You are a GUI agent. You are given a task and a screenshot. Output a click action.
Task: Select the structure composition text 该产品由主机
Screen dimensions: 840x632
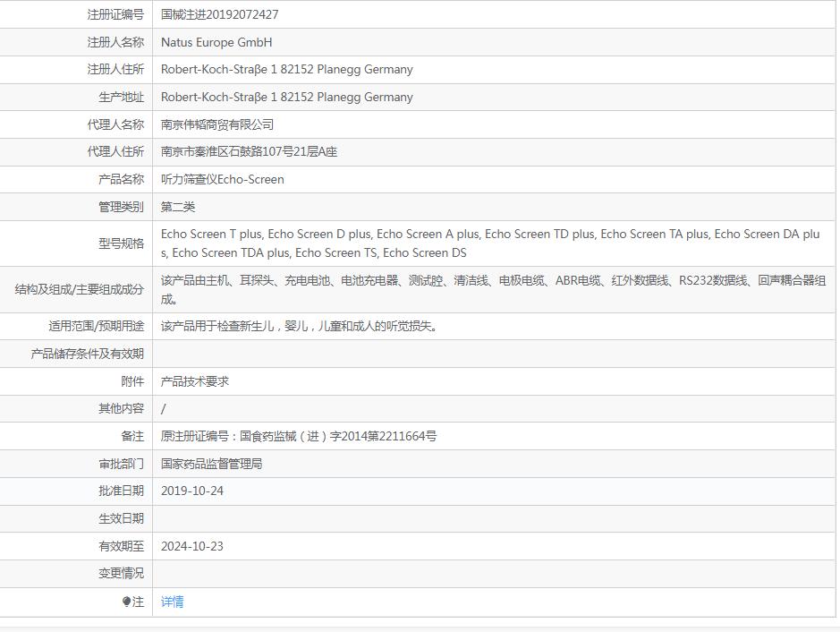coord(493,289)
